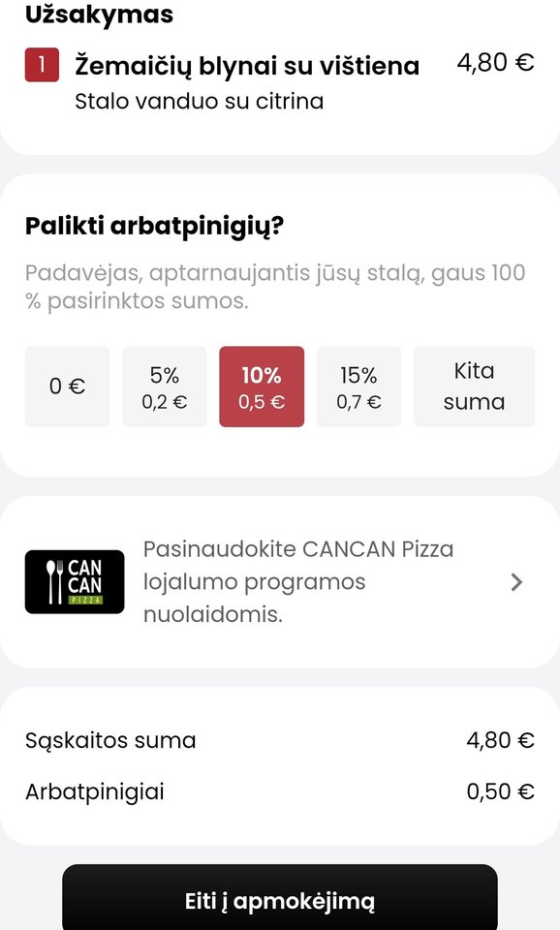Select the highlighted 10% tip option
The width and height of the screenshot is (560, 930).
click(x=262, y=387)
